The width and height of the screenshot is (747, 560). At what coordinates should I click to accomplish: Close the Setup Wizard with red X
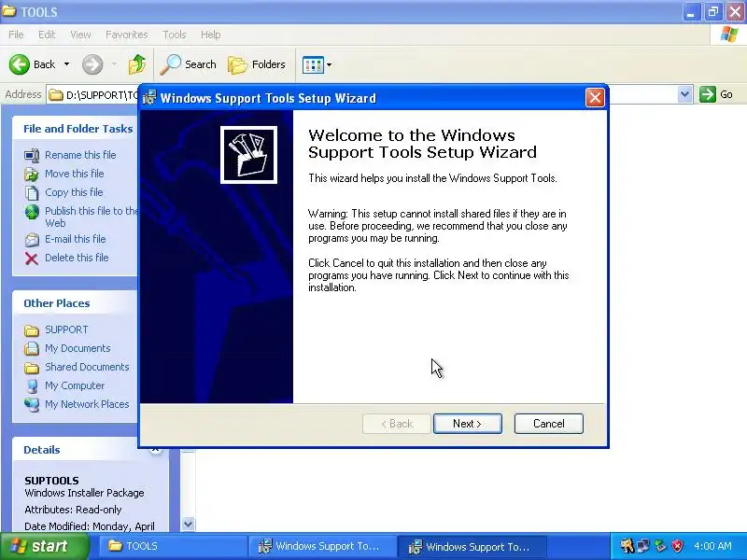(595, 98)
